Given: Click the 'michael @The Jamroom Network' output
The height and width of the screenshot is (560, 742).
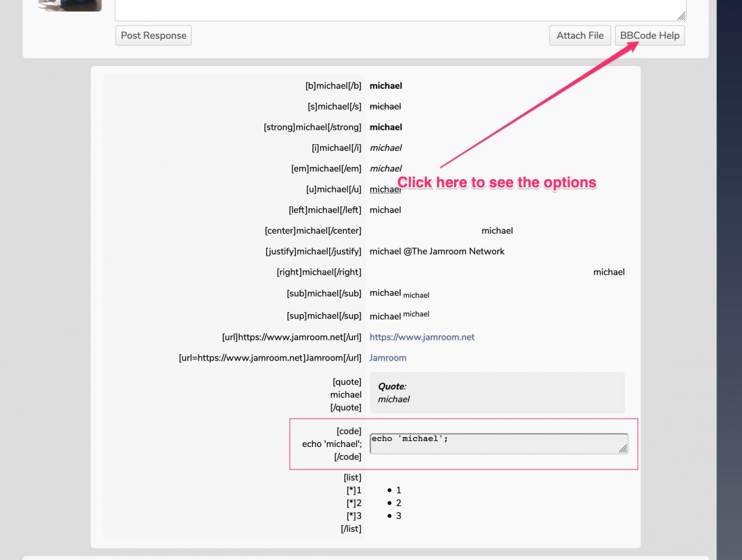Looking at the screenshot, I should coord(437,252).
